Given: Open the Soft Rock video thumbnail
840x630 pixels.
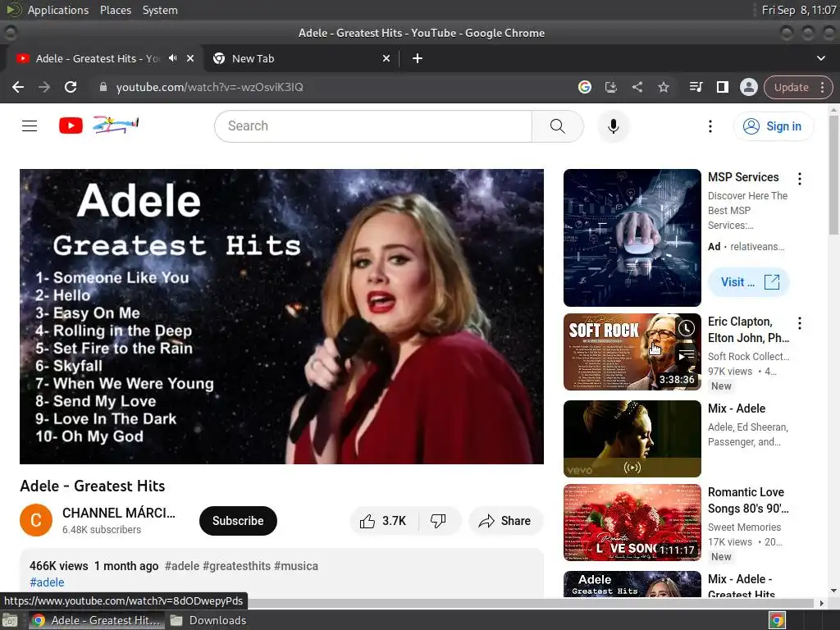Looking at the screenshot, I should point(632,352).
